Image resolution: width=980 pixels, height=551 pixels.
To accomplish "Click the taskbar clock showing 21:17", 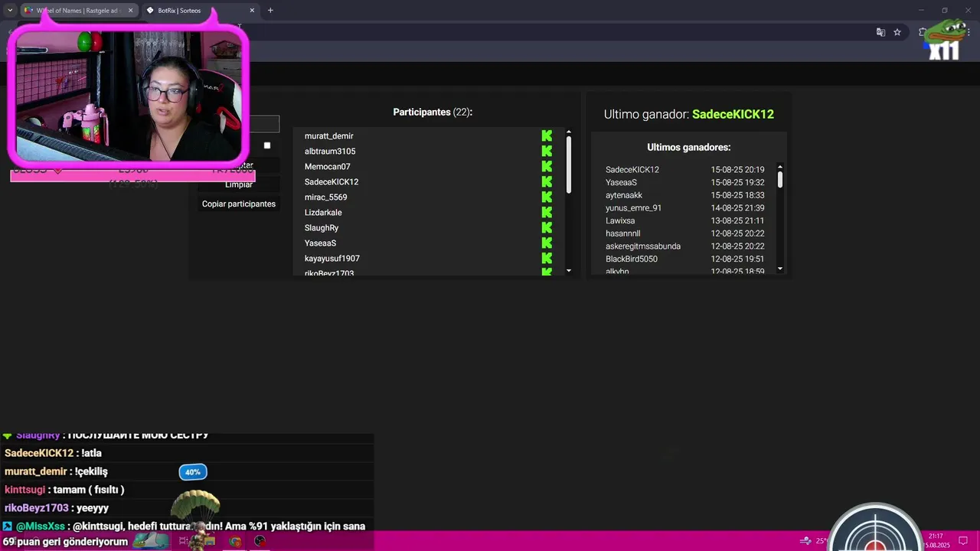I will point(936,541).
